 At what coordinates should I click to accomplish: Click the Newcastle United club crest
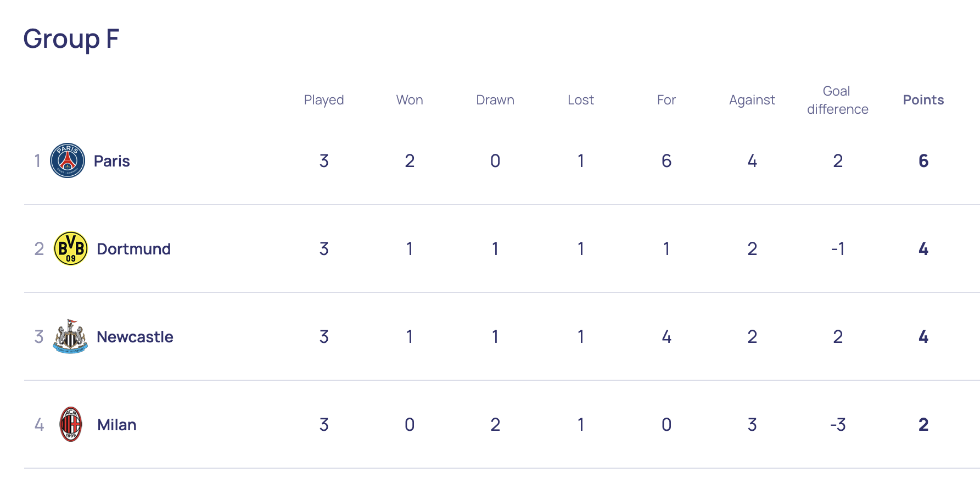pyautogui.click(x=70, y=336)
